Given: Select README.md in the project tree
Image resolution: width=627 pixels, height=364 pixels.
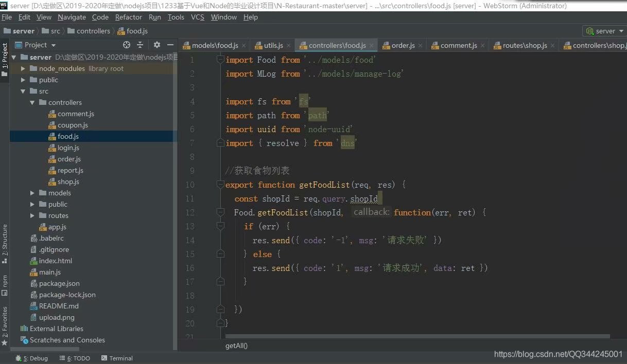Looking at the screenshot, I should coord(59,306).
